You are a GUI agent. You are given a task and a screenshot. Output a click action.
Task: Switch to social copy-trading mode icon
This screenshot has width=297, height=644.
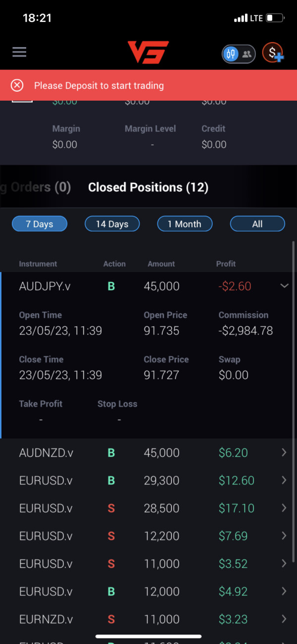coord(246,54)
